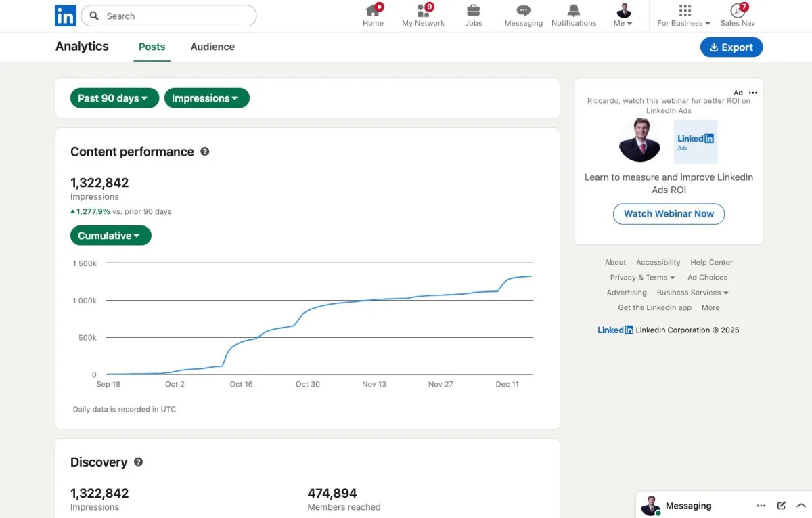Image resolution: width=812 pixels, height=518 pixels.
Task: Expand the Past 90 days dropdown
Action: (114, 98)
